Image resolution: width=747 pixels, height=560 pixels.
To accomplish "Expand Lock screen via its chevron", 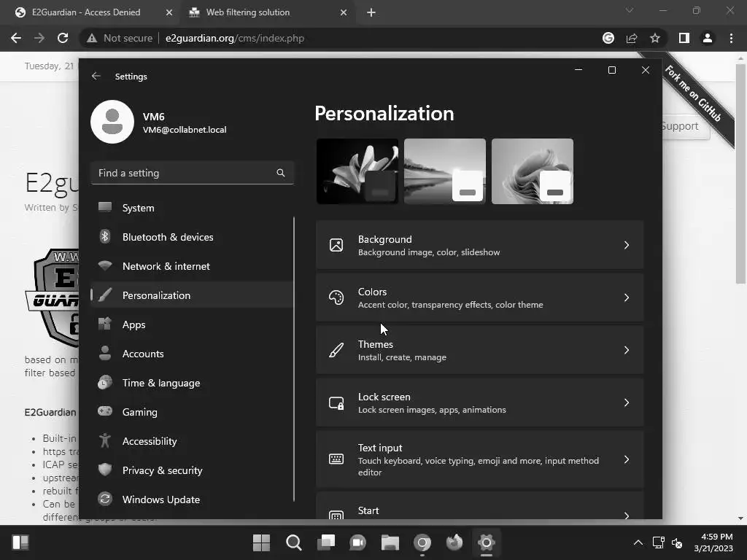I will (x=627, y=402).
